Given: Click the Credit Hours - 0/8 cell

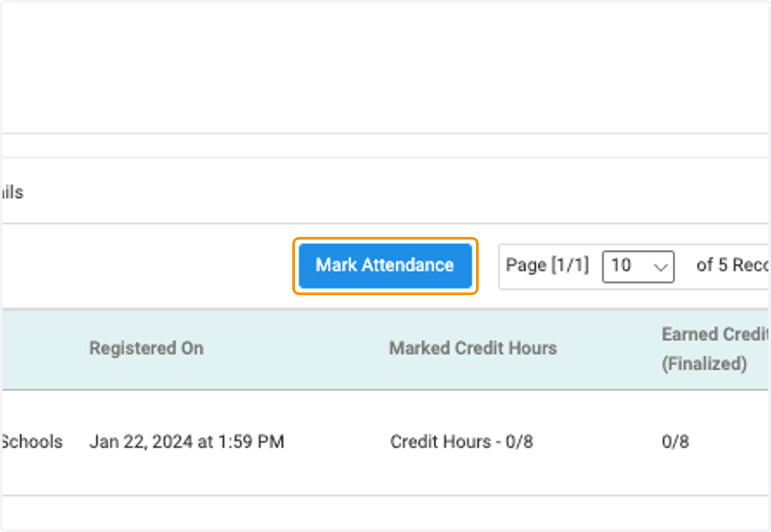Looking at the screenshot, I should point(461,442).
